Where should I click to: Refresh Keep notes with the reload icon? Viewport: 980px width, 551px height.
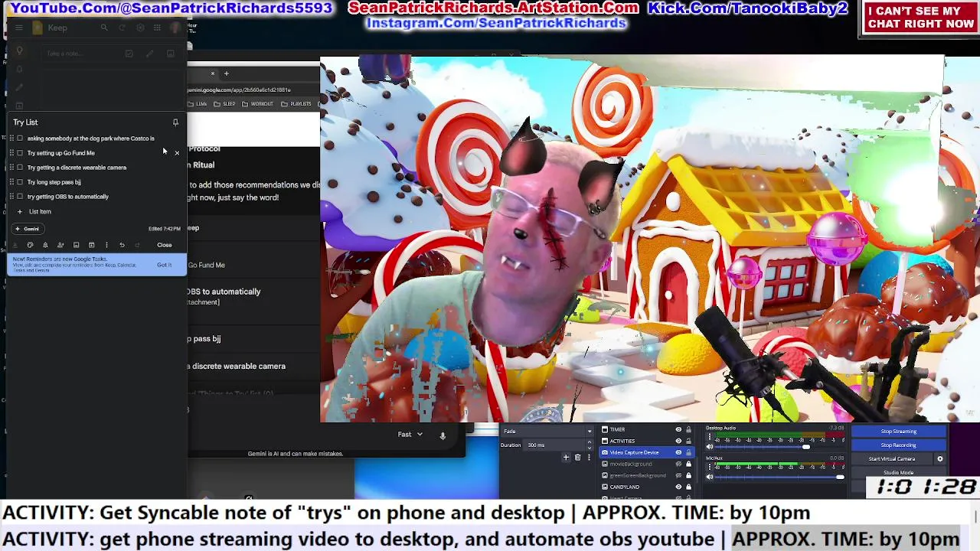tap(122, 28)
